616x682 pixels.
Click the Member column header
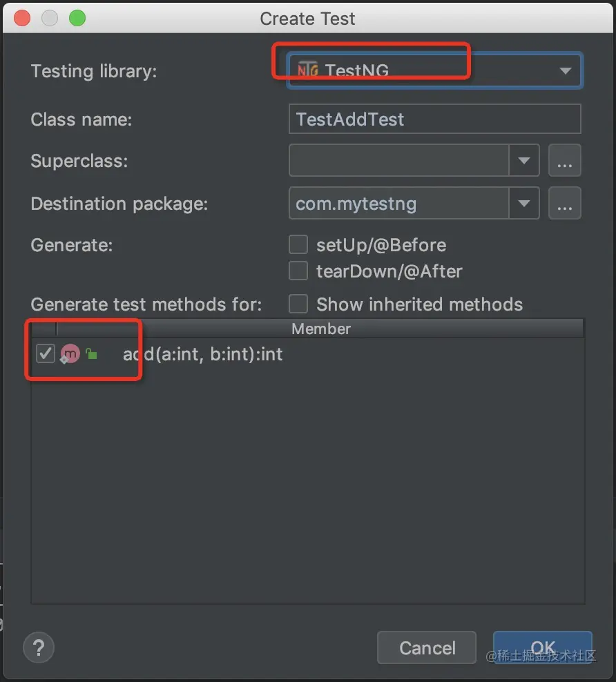(320, 329)
